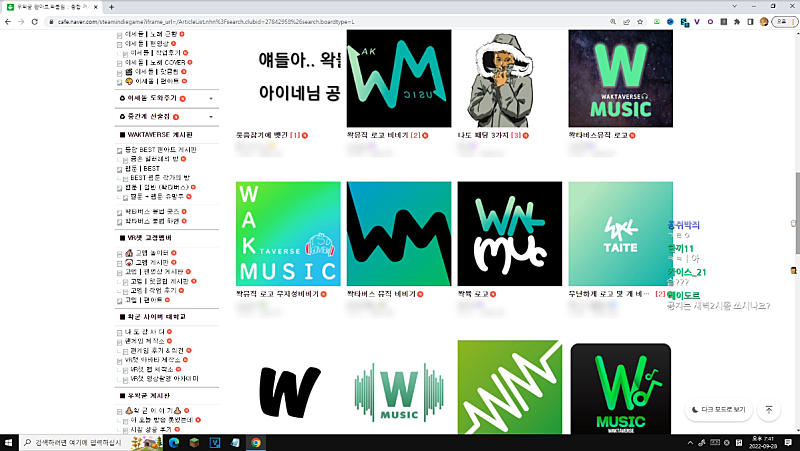Open 팬툰 | 일반 (왁타버스) board
Viewport: 800px width, 451px height.
coord(157,187)
